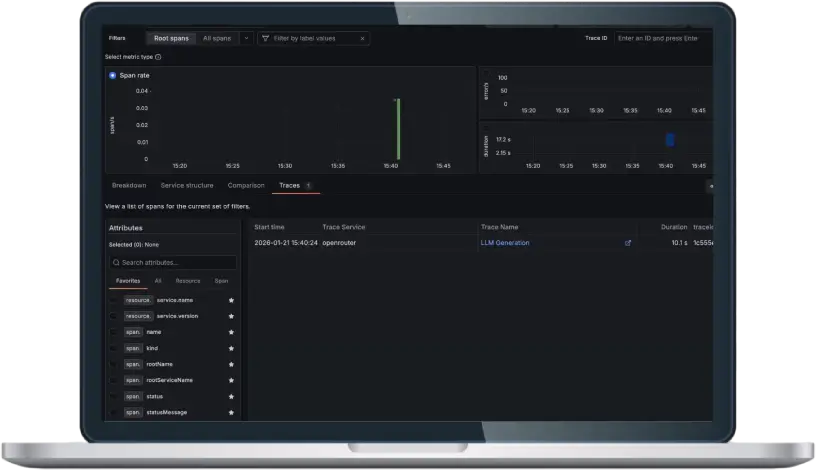
Task: Check the service.version attribute checkbox
Action: [x=113, y=316]
